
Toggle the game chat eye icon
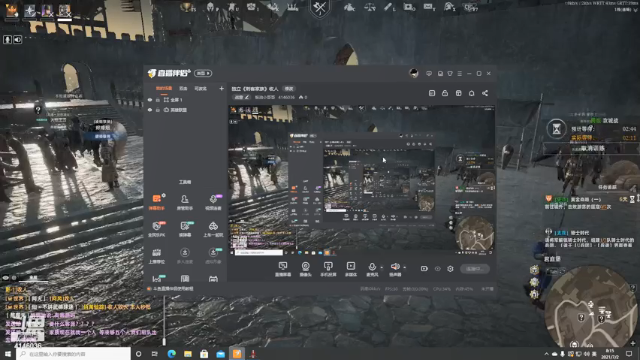(6, 278)
